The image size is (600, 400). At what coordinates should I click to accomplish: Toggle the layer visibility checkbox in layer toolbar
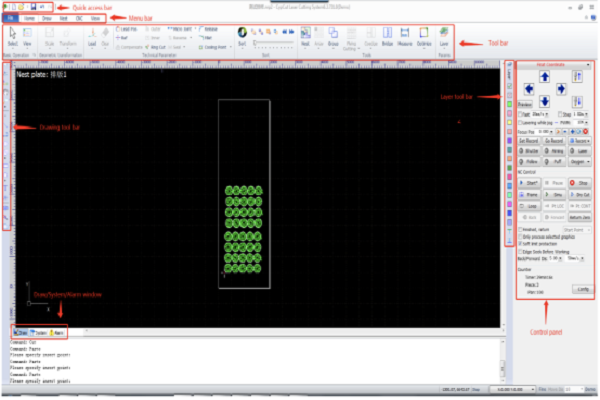(509, 86)
